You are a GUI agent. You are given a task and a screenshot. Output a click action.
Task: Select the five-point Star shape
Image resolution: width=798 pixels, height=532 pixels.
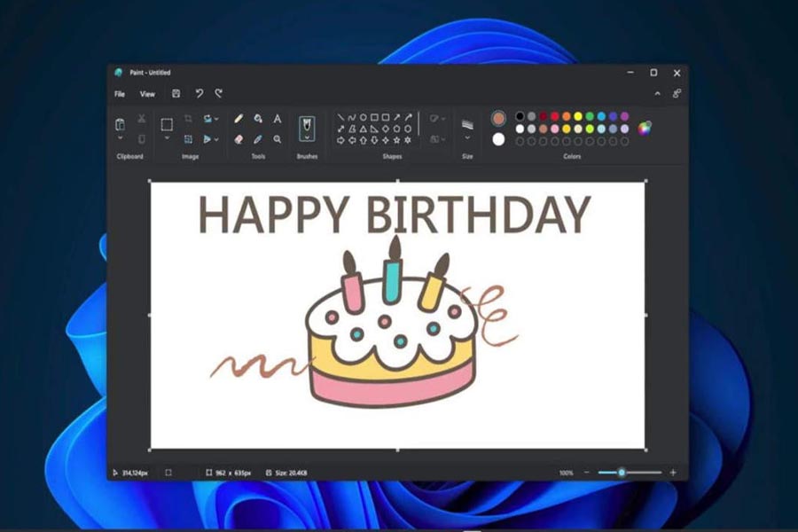click(x=397, y=140)
